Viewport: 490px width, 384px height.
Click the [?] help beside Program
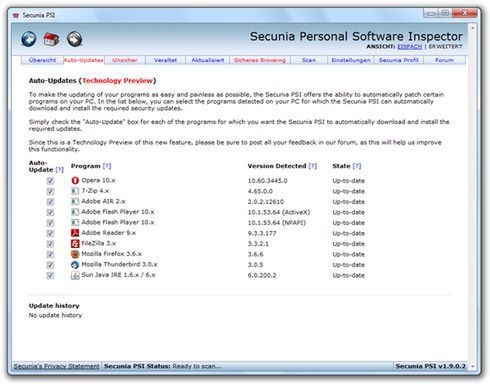107,166
